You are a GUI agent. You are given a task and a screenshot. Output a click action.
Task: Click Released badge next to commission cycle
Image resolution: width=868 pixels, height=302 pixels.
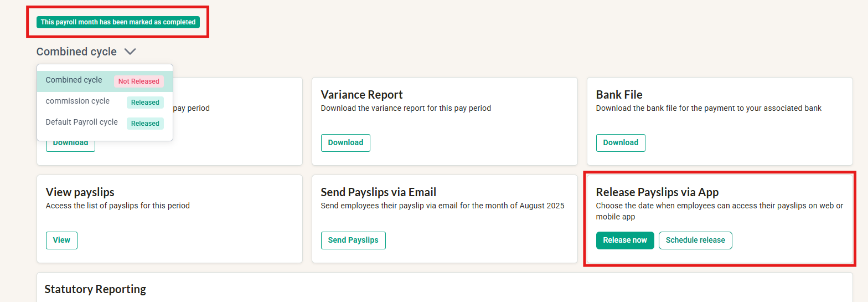pos(145,103)
